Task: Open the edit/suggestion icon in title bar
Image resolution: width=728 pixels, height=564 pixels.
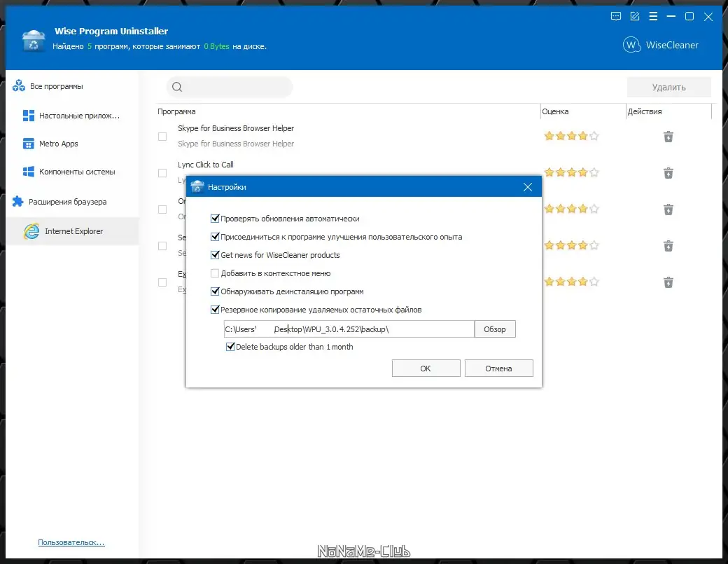Action: 635,16
